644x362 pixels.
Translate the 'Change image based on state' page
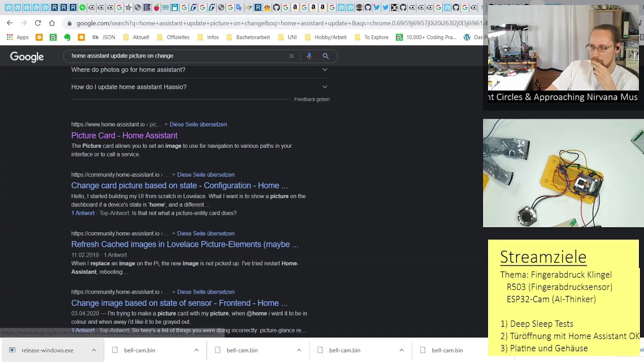pos(206,292)
